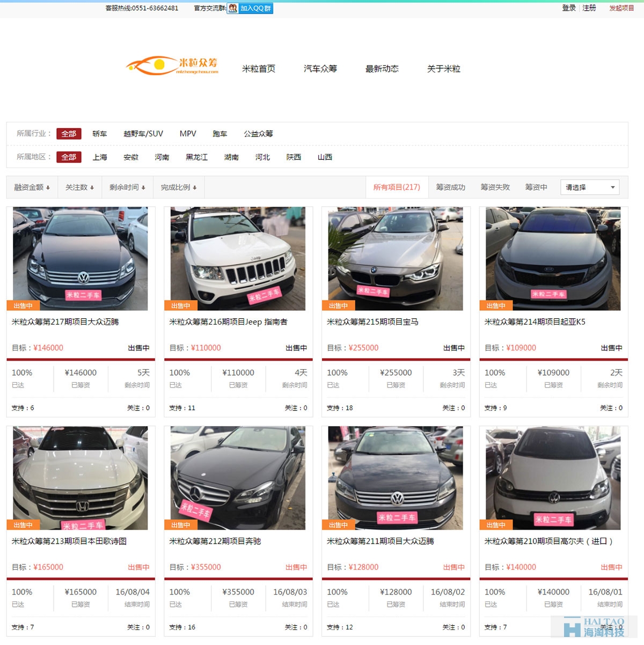Click title 米粒众筹第216期项目Jeep 指南者
Viewport: 644px width, 645px height.
(x=229, y=322)
